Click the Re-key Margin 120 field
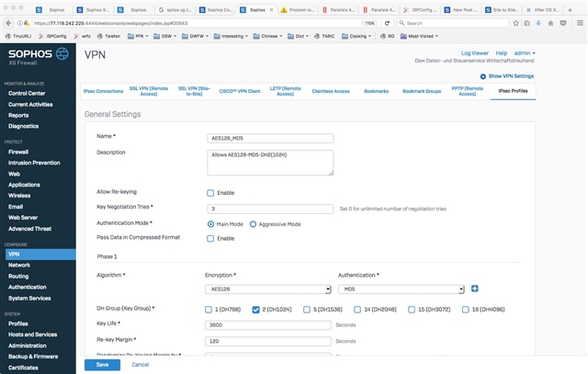Screen dimensions: 588x374 click(268, 341)
